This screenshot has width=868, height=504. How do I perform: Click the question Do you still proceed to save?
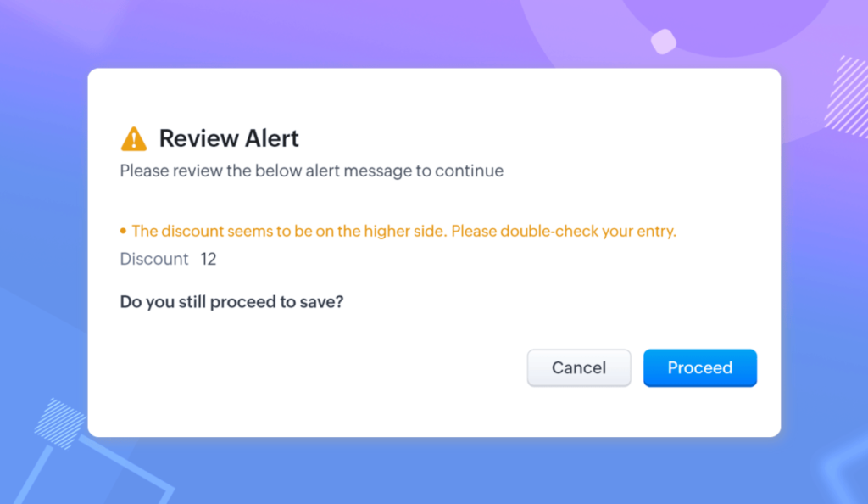pyautogui.click(x=231, y=301)
